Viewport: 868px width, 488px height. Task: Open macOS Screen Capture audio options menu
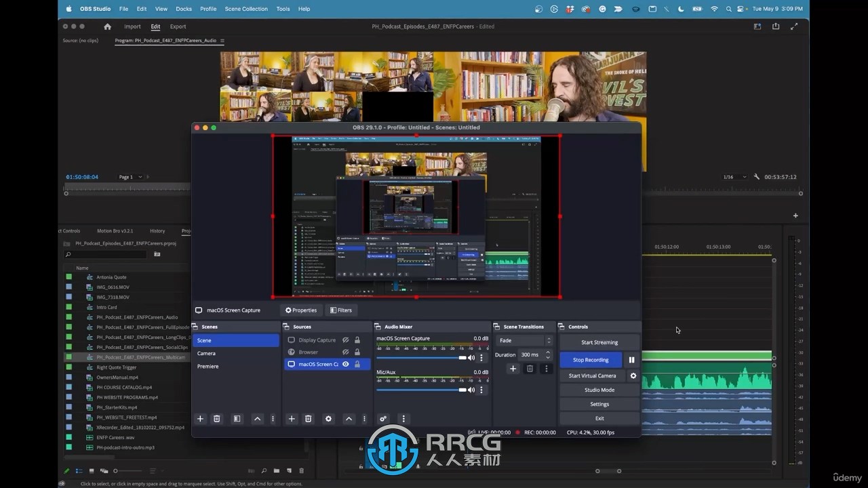click(x=481, y=358)
